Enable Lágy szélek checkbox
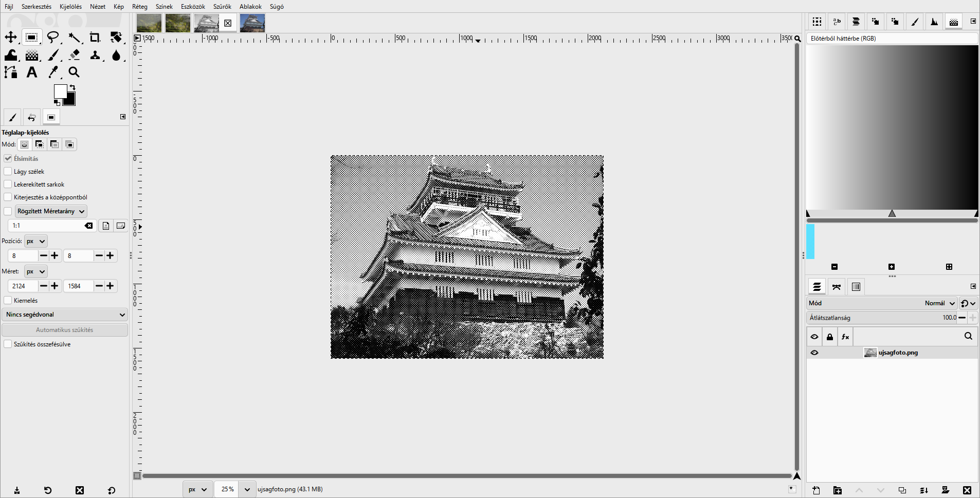 tap(8, 171)
